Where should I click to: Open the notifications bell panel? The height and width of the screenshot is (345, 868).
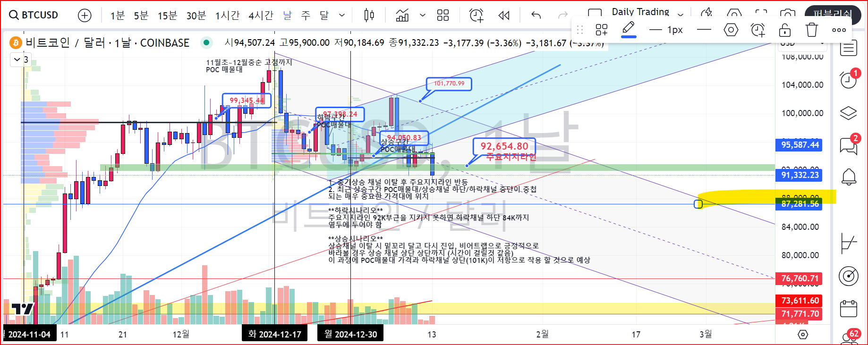(x=848, y=177)
